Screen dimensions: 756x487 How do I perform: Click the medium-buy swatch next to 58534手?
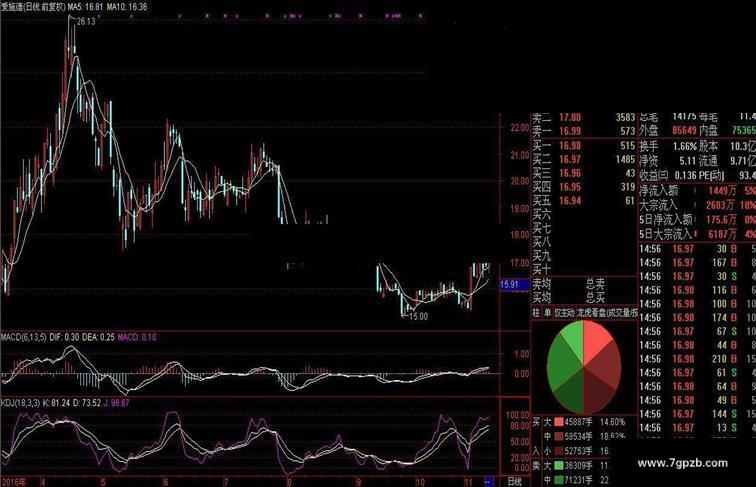559,436
